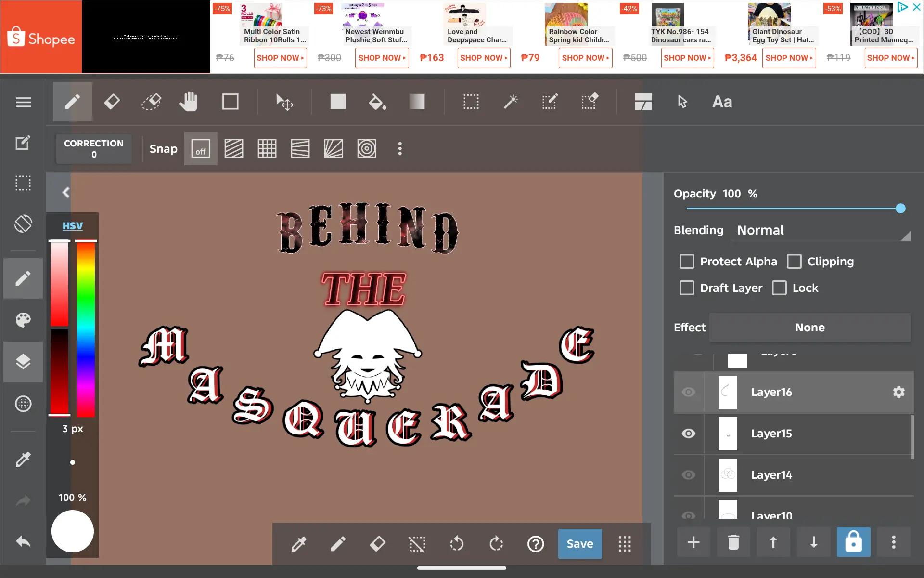Image resolution: width=924 pixels, height=578 pixels.
Task: Select the Brush tool in top toolbar
Action: click(72, 102)
